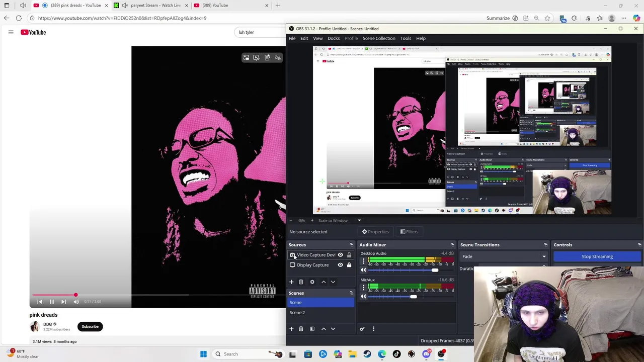
Task: Zoom out OBS preview with minus
Action: click(x=290, y=220)
